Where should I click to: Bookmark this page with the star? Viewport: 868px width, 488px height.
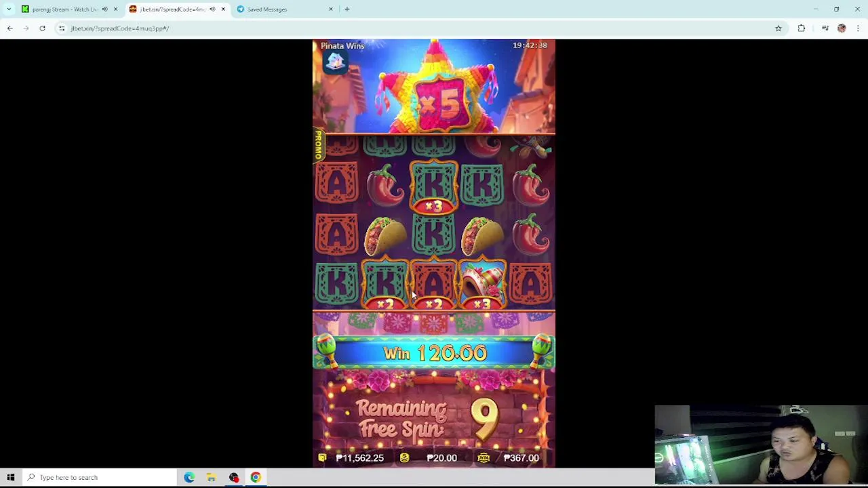coord(778,28)
